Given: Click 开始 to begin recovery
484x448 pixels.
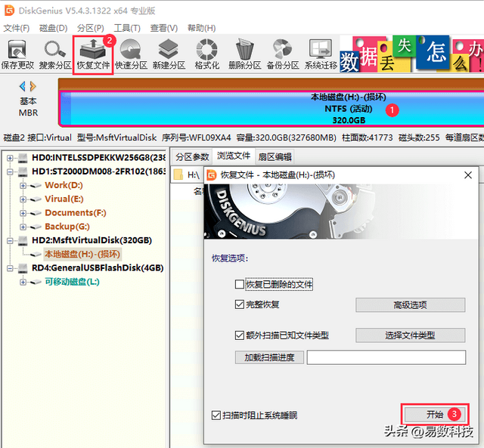Looking at the screenshot, I should 435,415.
